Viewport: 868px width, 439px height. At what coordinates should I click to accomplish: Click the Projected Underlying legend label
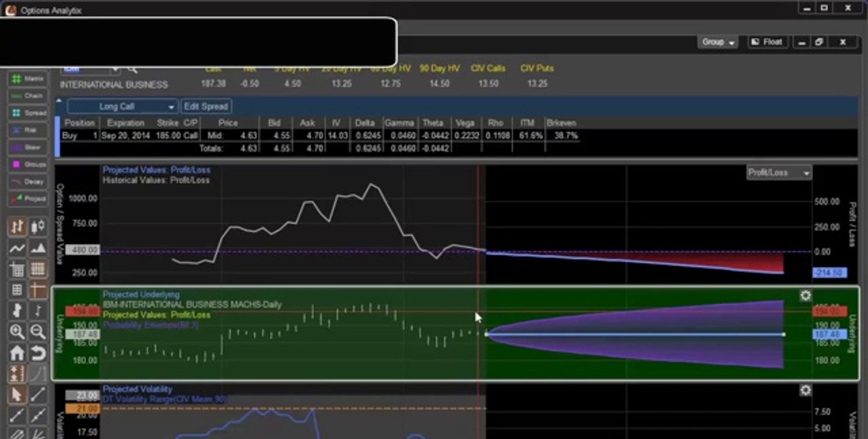pyautogui.click(x=141, y=294)
